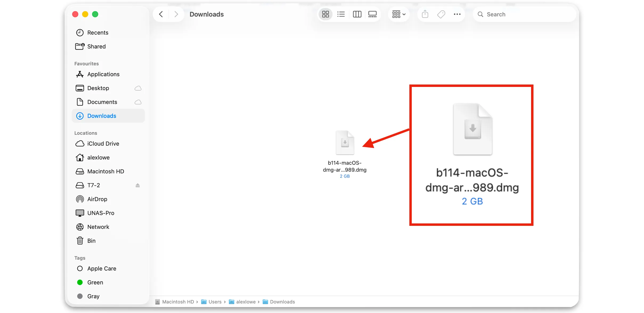Switch to column view
Viewport: 644px width, 313px height.
357,14
